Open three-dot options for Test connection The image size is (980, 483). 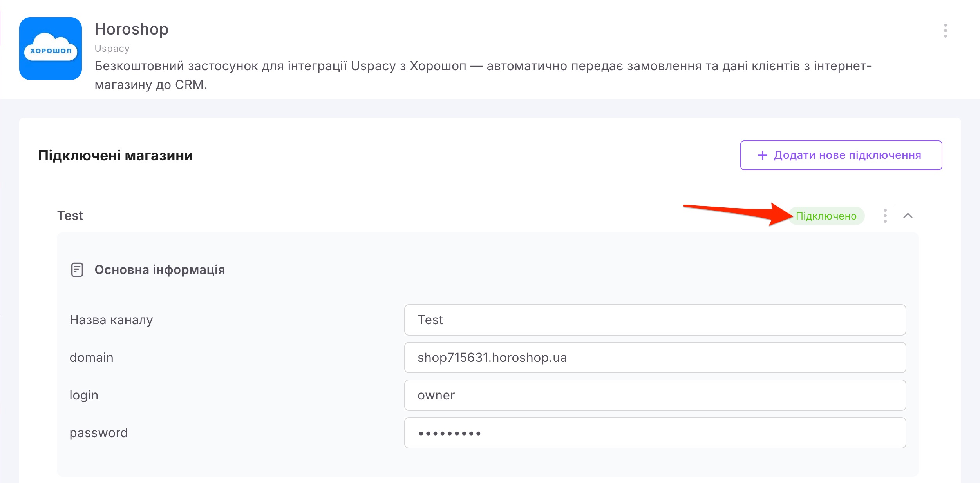pyautogui.click(x=885, y=216)
